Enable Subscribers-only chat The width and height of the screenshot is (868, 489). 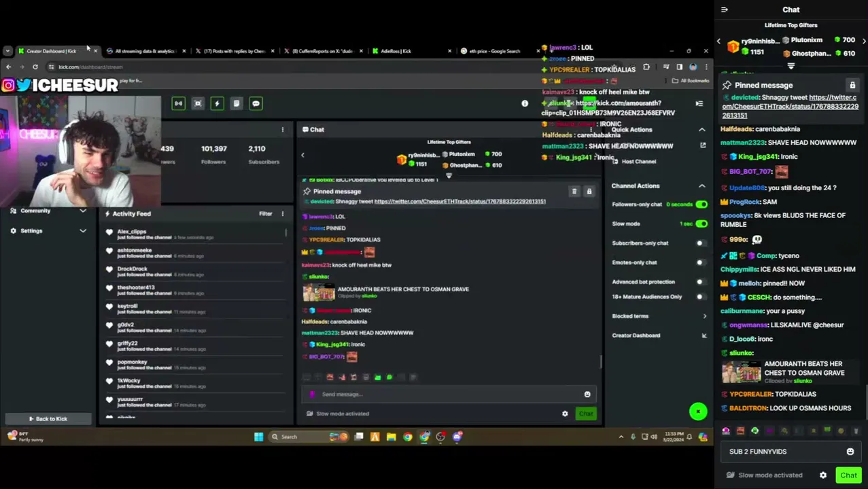click(x=701, y=243)
